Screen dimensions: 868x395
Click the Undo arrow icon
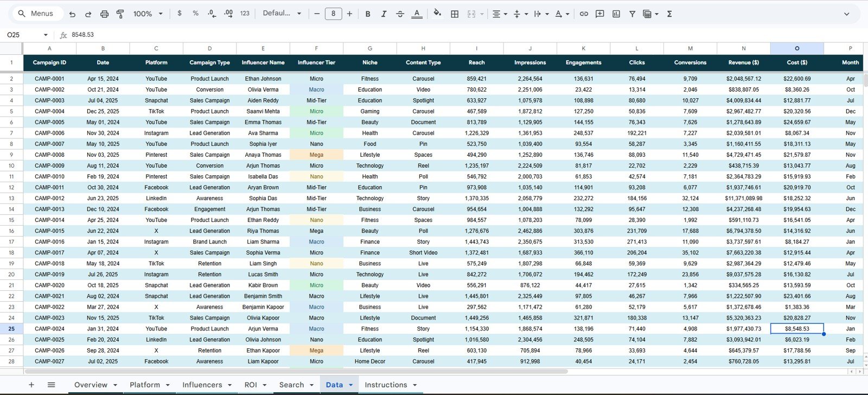tap(72, 14)
